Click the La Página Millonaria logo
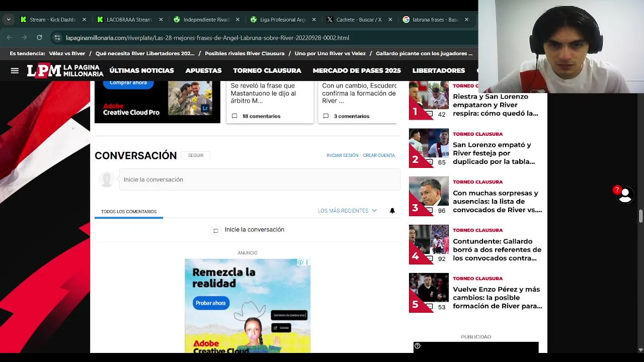 click(x=65, y=71)
